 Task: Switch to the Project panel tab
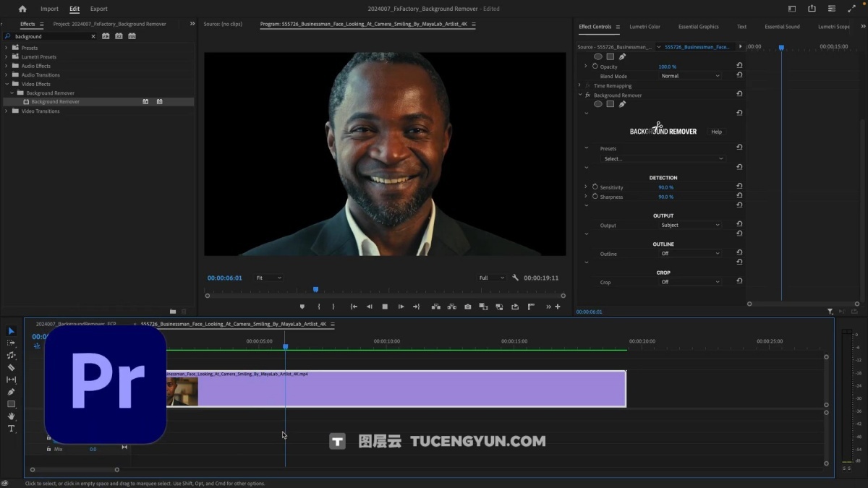point(109,24)
